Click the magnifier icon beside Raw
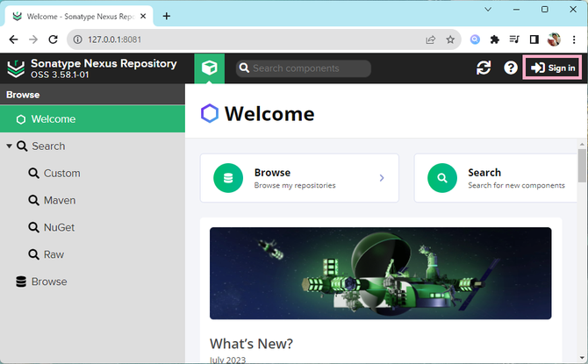The width and height of the screenshot is (588, 364). click(33, 254)
